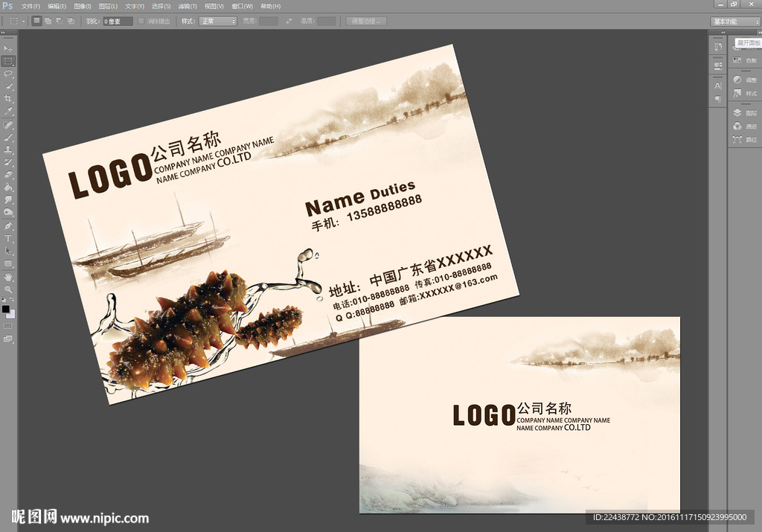This screenshot has height=532, width=762.
Task: Open the Properties panel icon
Action: 718,65
